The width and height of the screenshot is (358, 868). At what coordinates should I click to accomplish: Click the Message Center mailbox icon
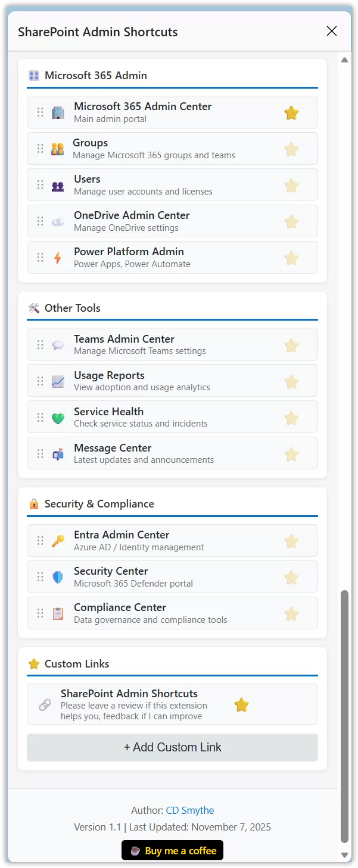(x=57, y=453)
